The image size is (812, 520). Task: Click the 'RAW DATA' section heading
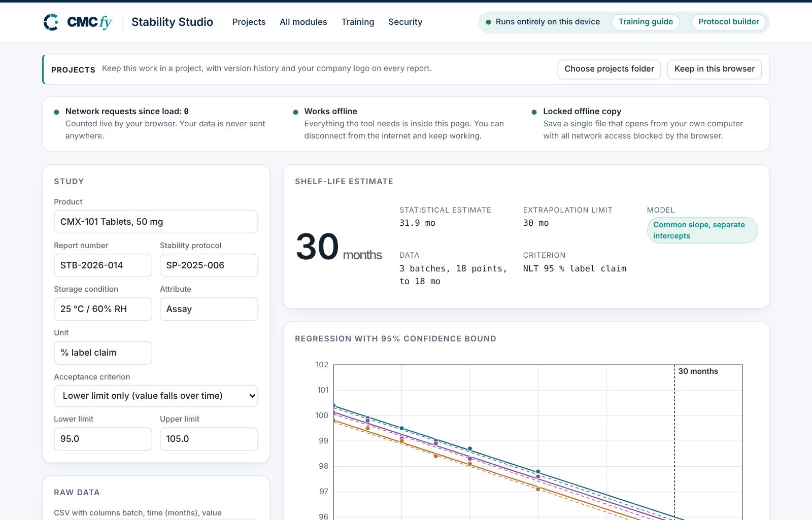click(77, 492)
